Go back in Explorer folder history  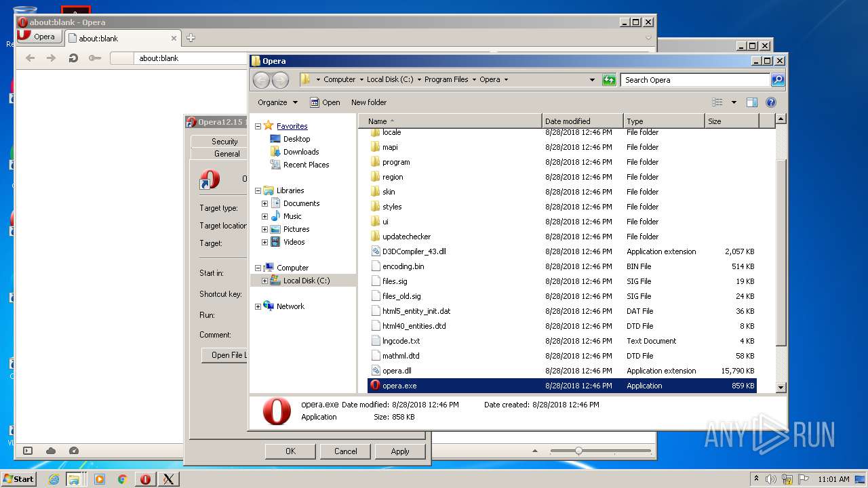[261, 80]
